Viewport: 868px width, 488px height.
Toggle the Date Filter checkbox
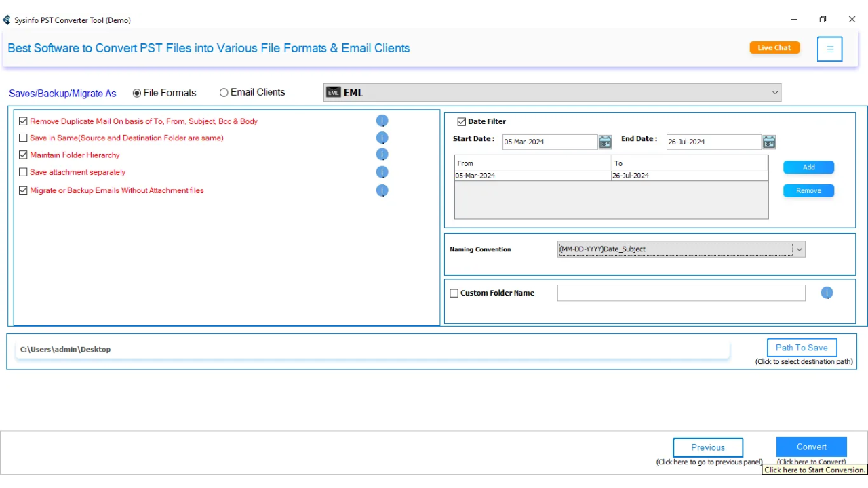point(462,121)
